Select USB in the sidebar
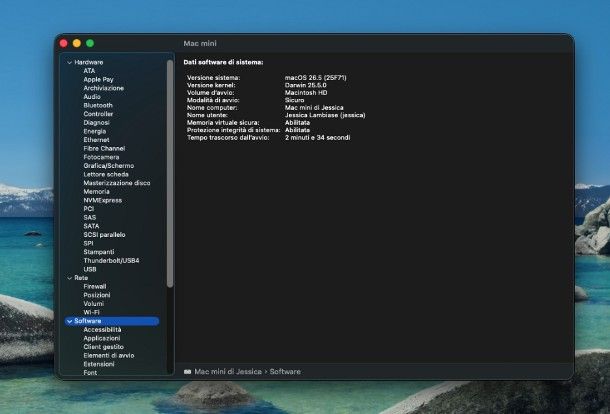 [x=90, y=269]
